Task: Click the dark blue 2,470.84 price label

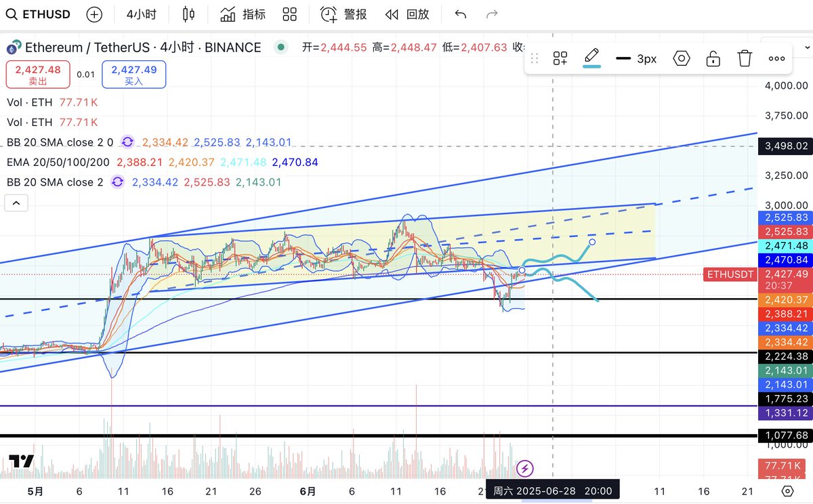Action: [x=786, y=259]
